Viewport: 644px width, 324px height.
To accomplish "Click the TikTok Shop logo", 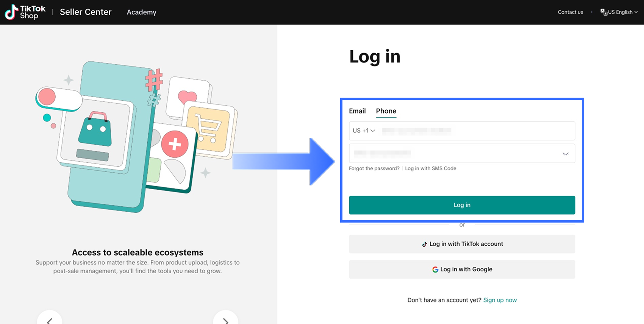I will tap(25, 12).
